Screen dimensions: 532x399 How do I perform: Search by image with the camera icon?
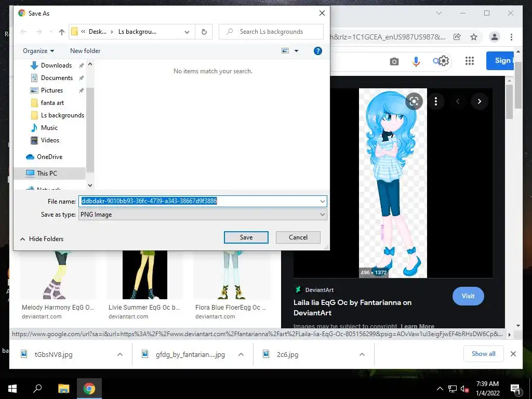tap(394, 61)
